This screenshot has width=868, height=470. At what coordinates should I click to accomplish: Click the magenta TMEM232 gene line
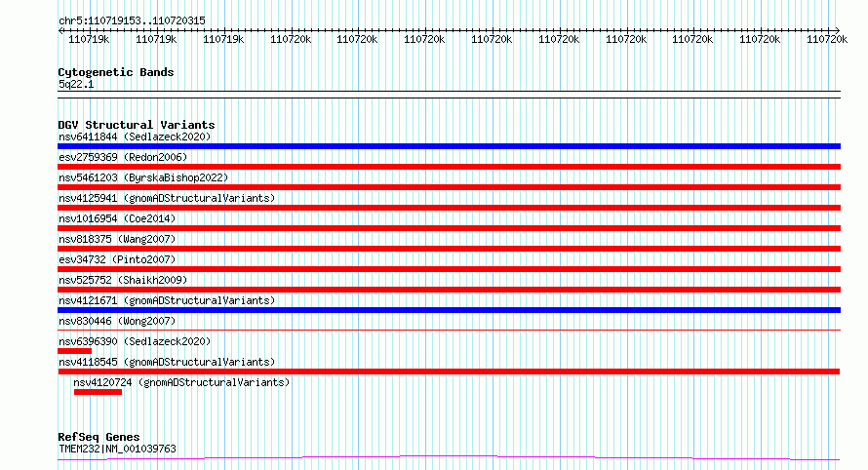point(449,458)
